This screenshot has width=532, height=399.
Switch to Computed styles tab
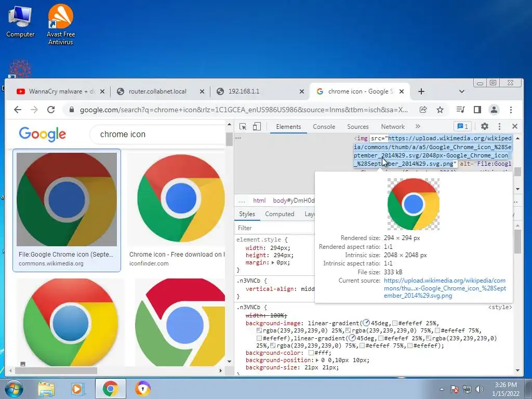pos(280,214)
